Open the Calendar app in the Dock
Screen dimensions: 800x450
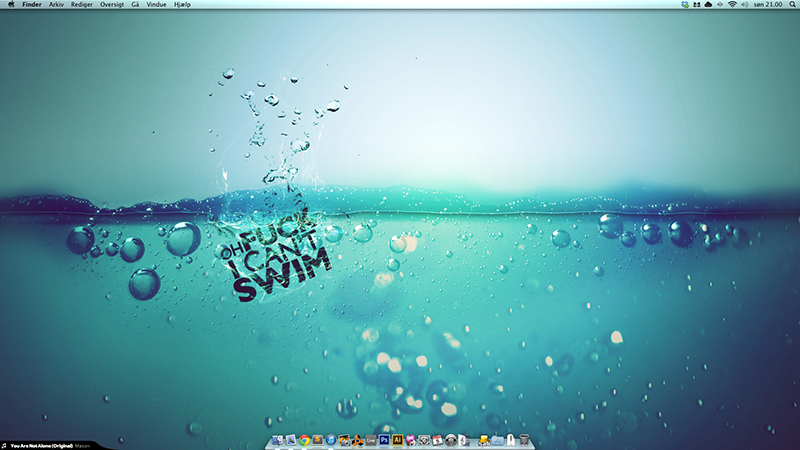pyautogui.click(x=437, y=440)
